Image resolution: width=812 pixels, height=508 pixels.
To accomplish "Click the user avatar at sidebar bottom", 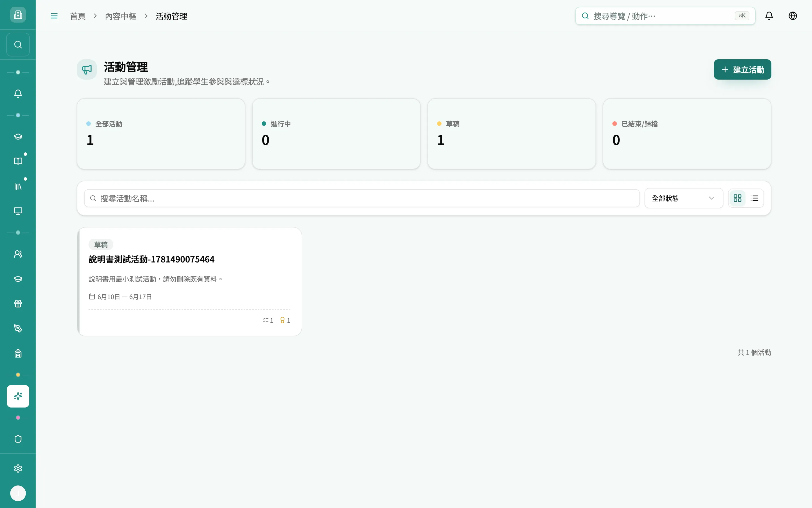I will coord(18,494).
